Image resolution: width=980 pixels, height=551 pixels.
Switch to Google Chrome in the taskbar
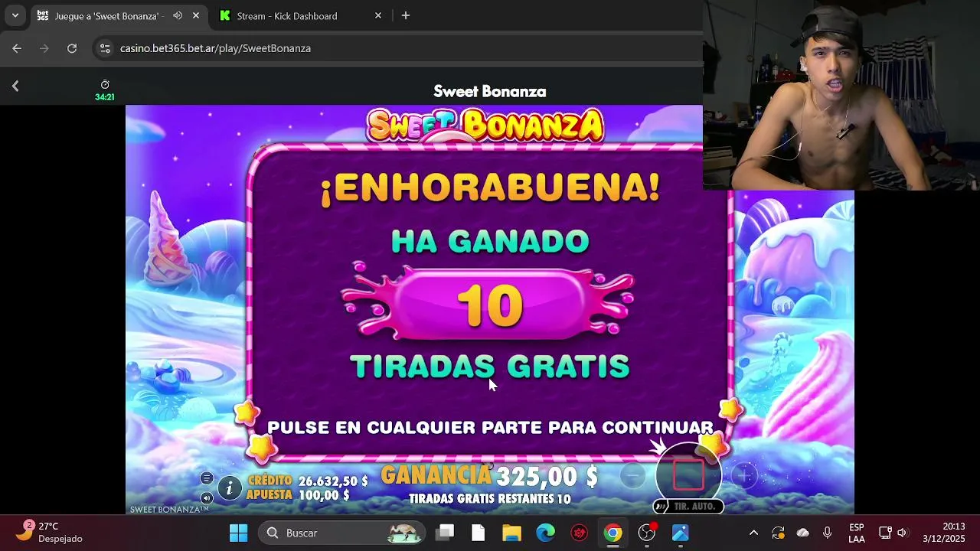pyautogui.click(x=612, y=533)
